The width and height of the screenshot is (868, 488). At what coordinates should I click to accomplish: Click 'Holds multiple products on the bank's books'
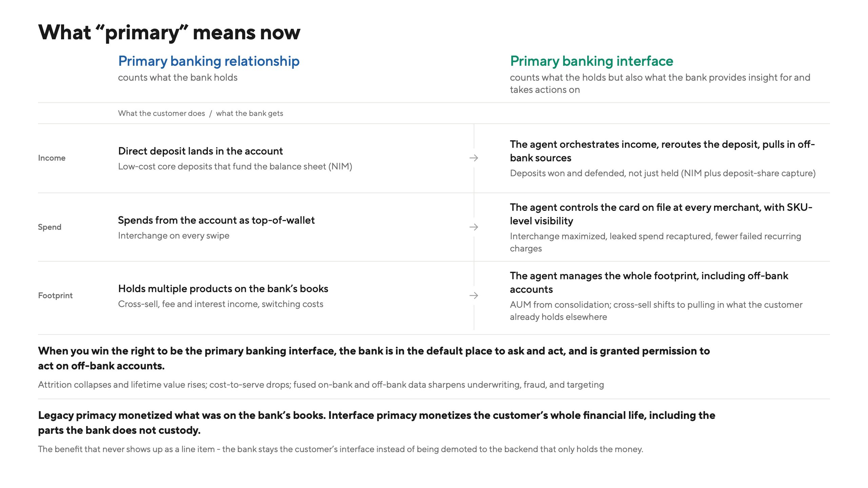click(x=223, y=289)
